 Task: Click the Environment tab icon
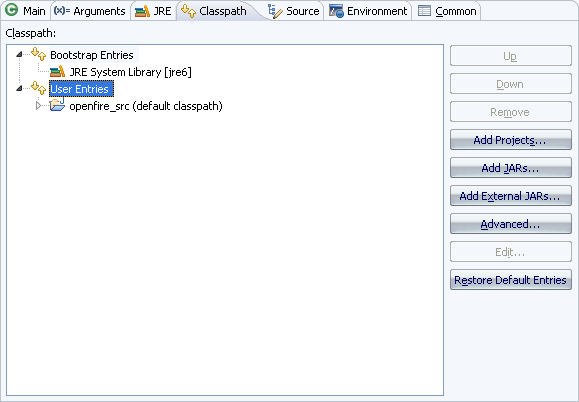point(336,11)
